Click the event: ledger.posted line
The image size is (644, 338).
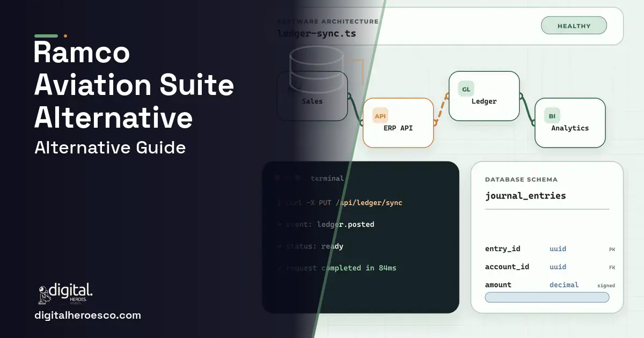[x=325, y=224]
